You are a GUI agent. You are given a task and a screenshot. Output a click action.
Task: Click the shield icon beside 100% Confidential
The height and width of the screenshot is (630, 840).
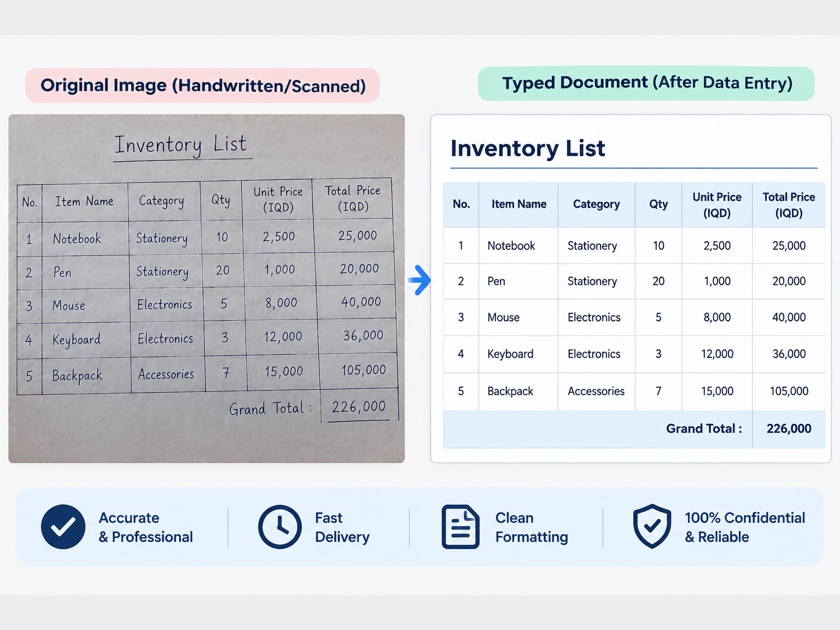click(x=652, y=527)
